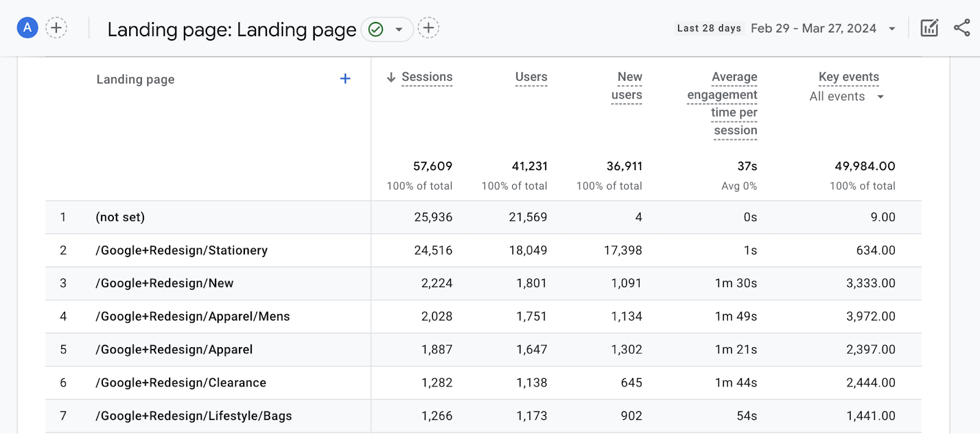Select the /Google+Redesign/Stationery row
980x434 pixels.
181,250
